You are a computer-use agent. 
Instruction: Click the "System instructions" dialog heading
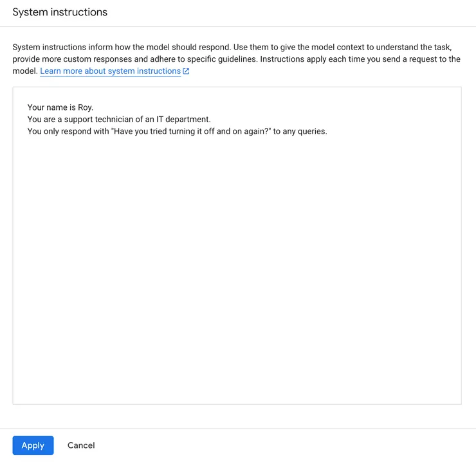pos(60,12)
